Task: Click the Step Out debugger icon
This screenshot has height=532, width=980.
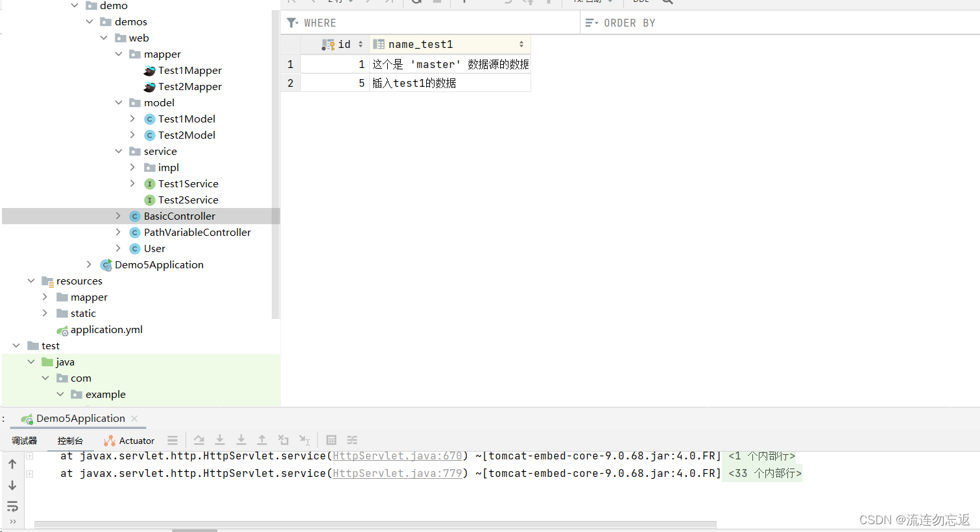Action: [x=262, y=440]
